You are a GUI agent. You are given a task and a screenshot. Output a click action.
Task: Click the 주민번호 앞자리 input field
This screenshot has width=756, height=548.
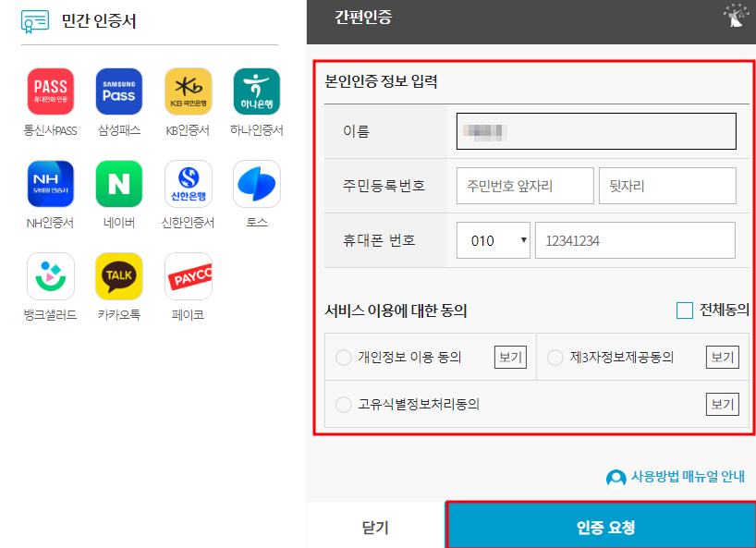(x=522, y=186)
